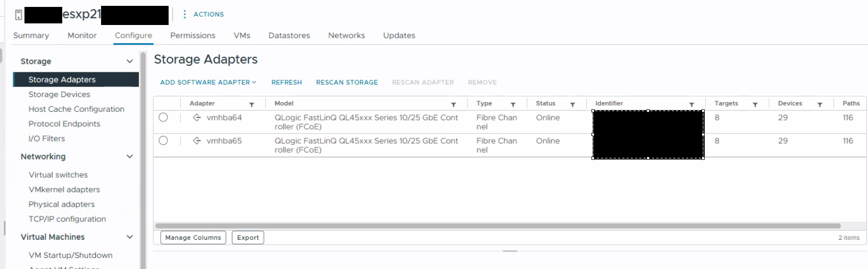Click the Manage Columns button
Screen dimensions: 868x269
click(x=193, y=238)
